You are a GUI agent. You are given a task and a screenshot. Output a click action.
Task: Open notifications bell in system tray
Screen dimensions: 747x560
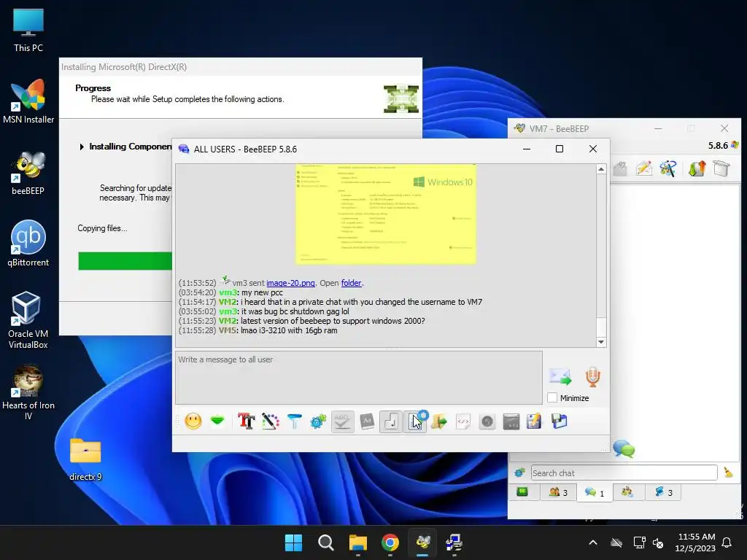727,542
